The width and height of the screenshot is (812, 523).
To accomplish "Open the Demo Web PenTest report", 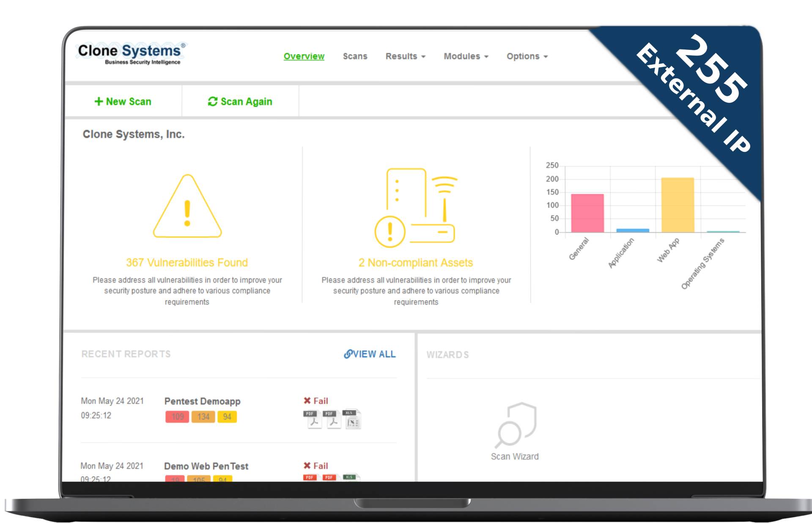I will click(206, 466).
